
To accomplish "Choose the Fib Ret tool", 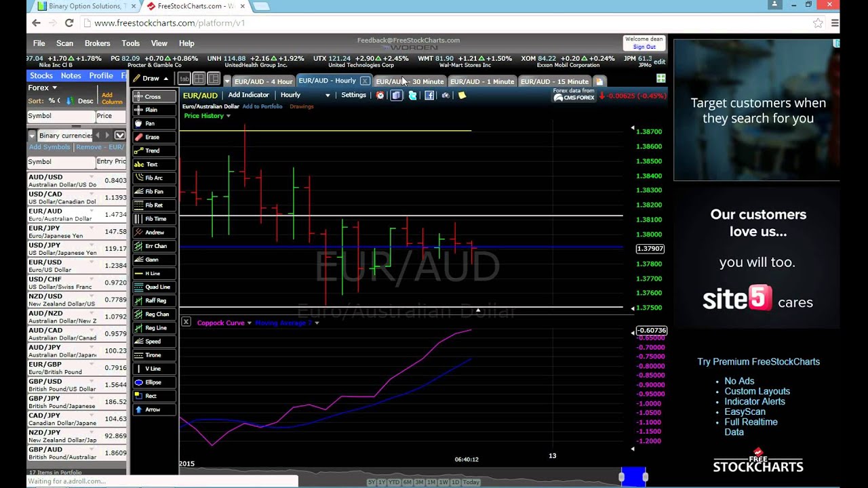I will coord(154,205).
